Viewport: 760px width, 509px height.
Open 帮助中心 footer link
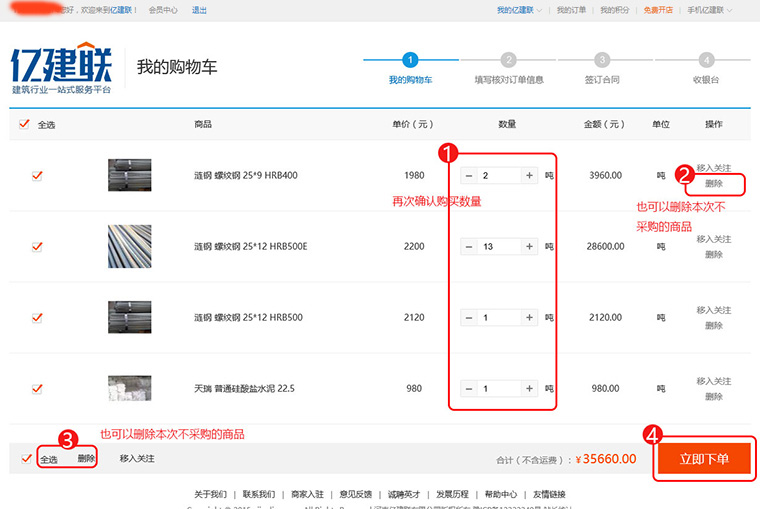click(x=501, y=494)
